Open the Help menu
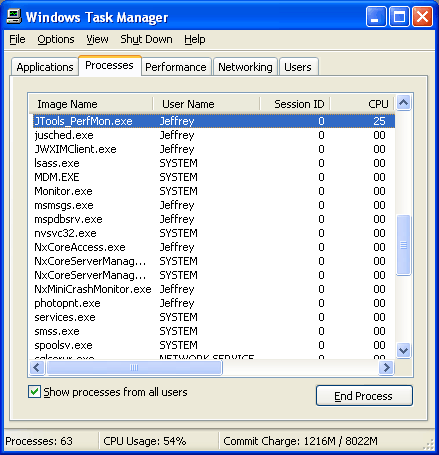This screenshot has width=439, height=455. coord(195,39)
